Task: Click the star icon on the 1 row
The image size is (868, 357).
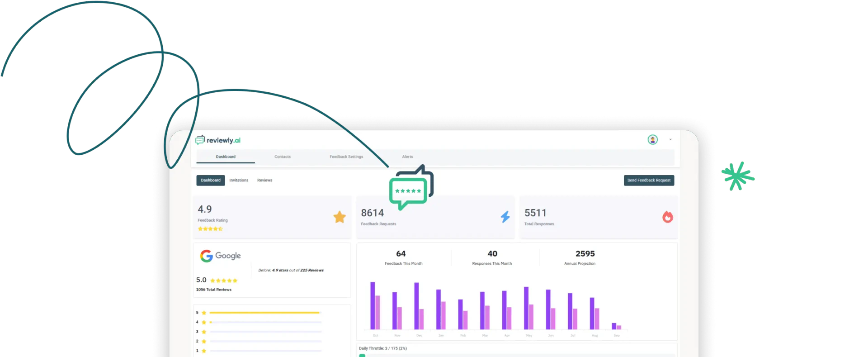Action: (x=204, y=351)
